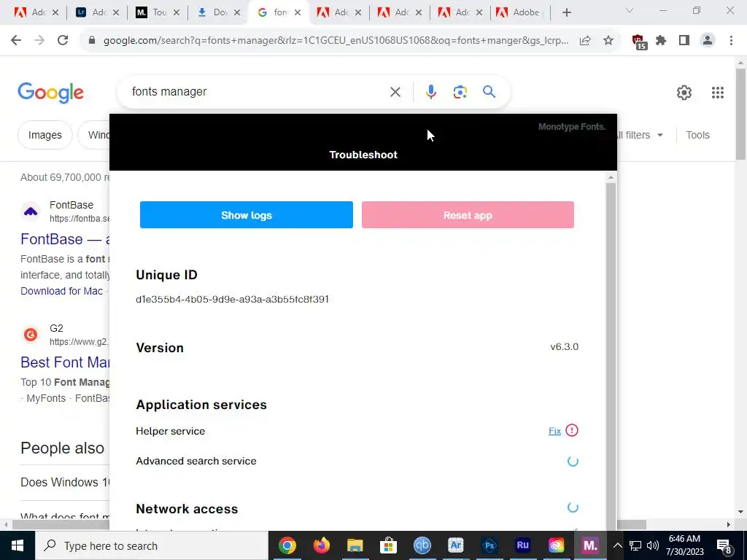Image resolution: width=747 pixels, height=560 pixels.
Task: Click the Network access loading spinner
Action: click(x=573, y=507)
